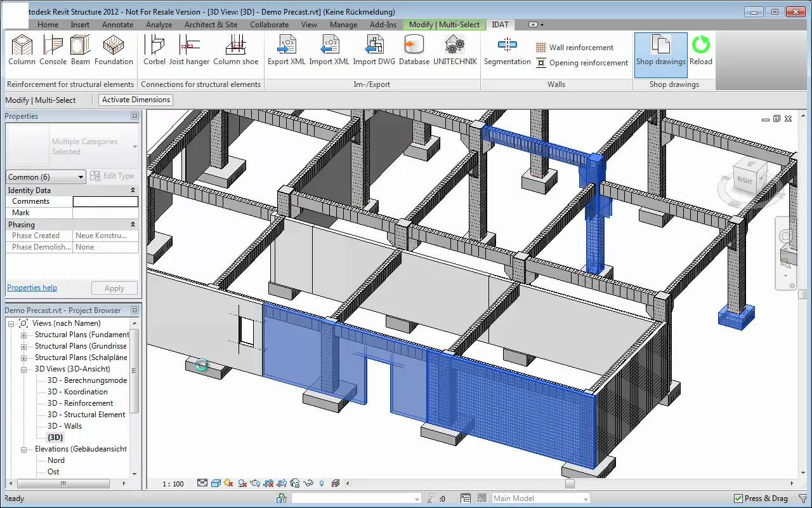Click the Opening reinforcement tool
This screenshot has height=508, width=812.
[582, 62]
